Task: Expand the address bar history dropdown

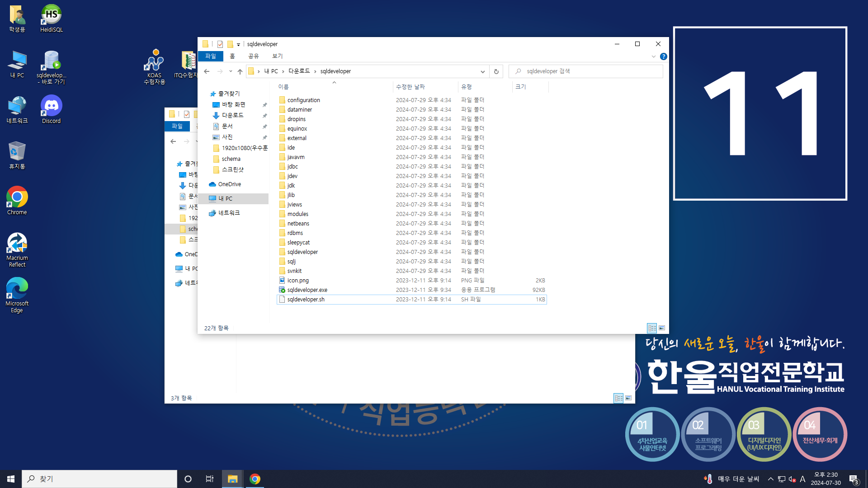Action: [x=482, y=71]
